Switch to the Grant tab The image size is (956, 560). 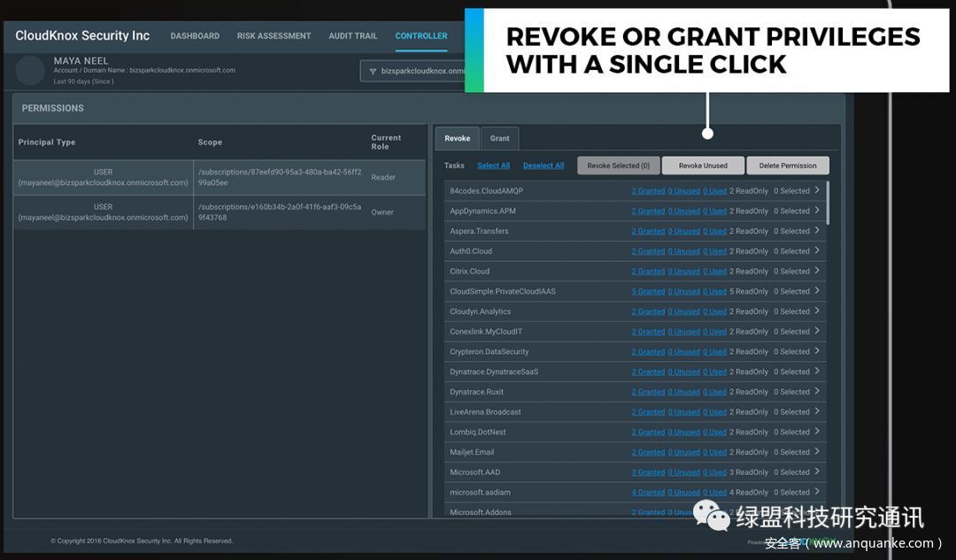point(500,139)
